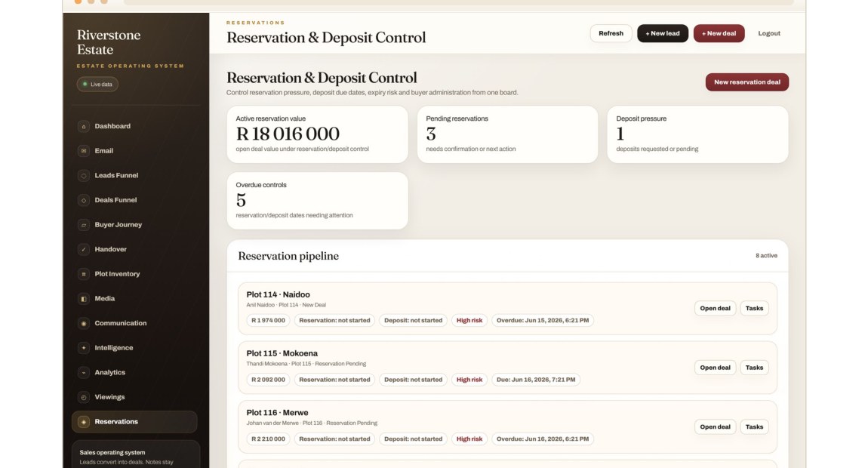
Task: Open the Intelligence page
Action: [134, 348]
